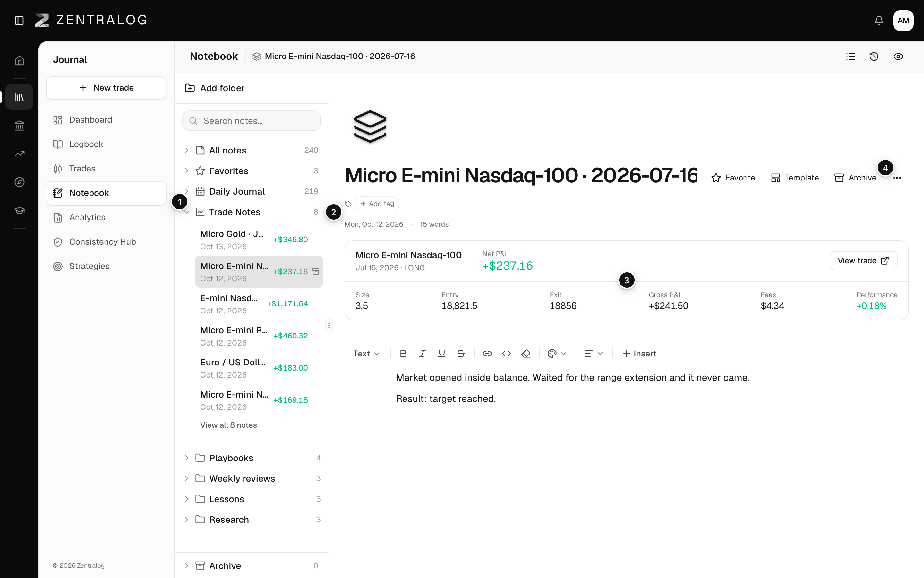The height and width of the screenshot is (578, 924).
Task: Open the Micro Gold note
Action: pos(259,240)
